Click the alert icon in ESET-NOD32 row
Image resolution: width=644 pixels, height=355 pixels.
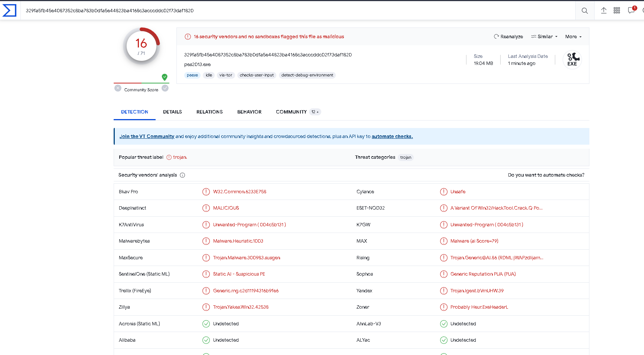444,208
